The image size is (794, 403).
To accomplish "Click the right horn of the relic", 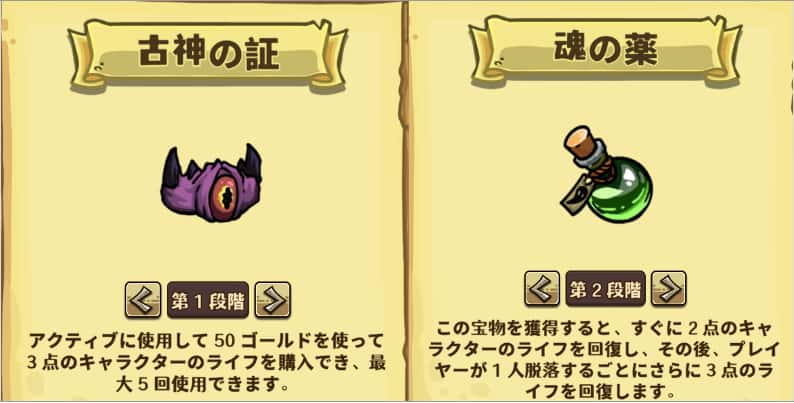I will coord(252,162).
